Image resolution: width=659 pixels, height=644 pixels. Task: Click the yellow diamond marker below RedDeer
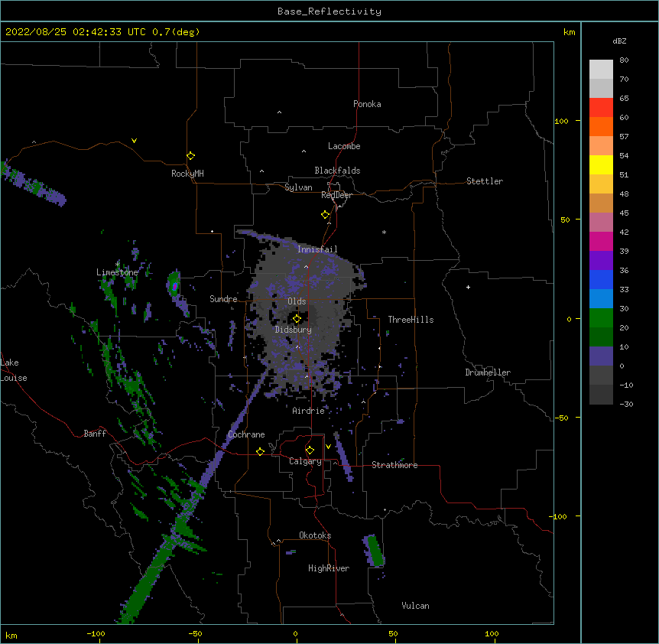[326, 215]
